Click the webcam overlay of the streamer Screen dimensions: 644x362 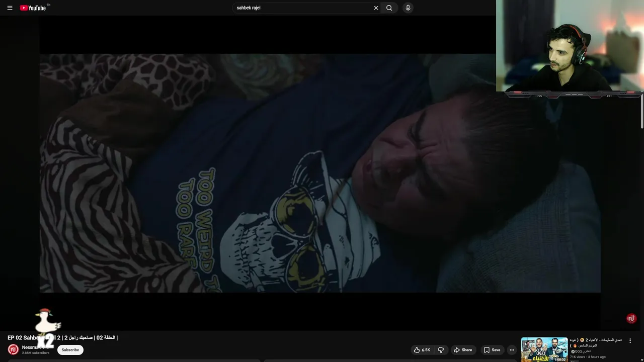(570, 46)
